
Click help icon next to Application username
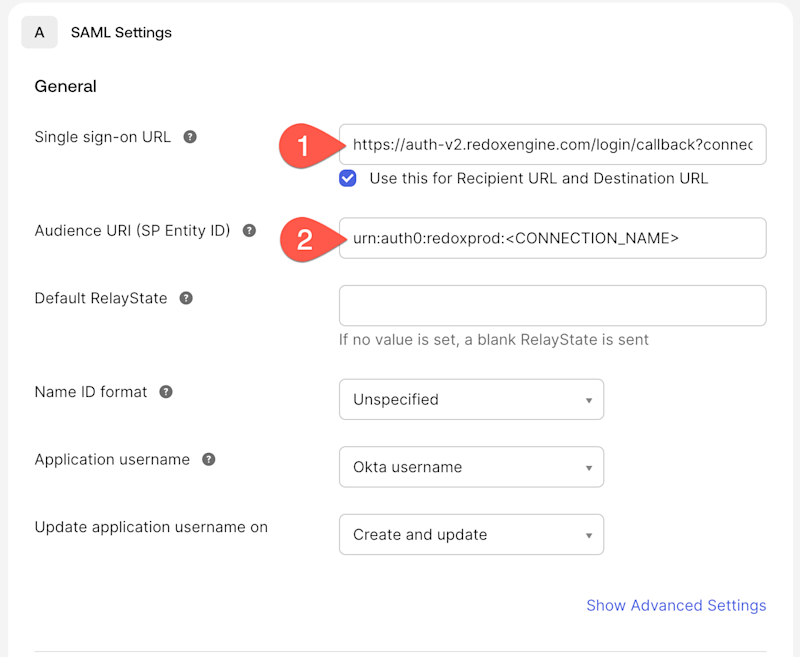pos(208,460)
